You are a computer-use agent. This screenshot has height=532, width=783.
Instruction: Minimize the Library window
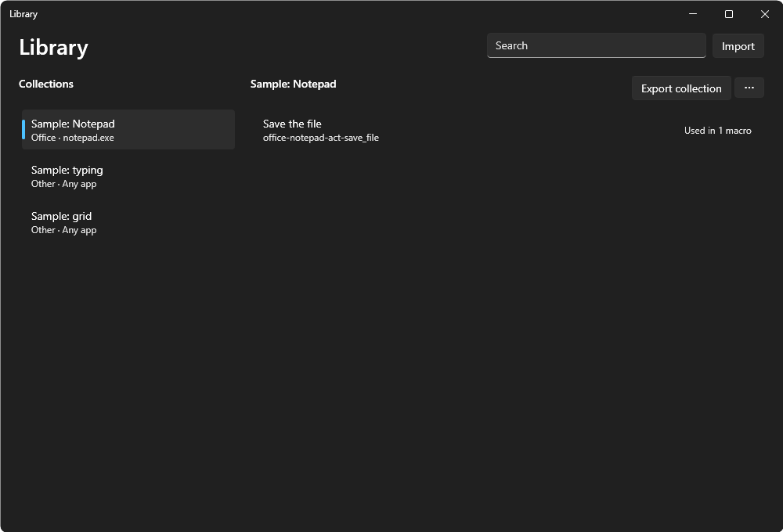tap(693, 14)
